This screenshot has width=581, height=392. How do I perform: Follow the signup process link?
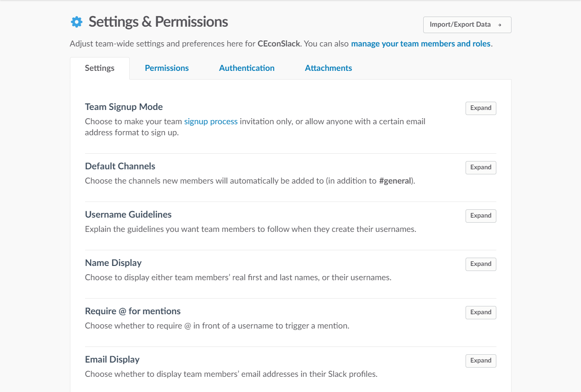(211, 122)
